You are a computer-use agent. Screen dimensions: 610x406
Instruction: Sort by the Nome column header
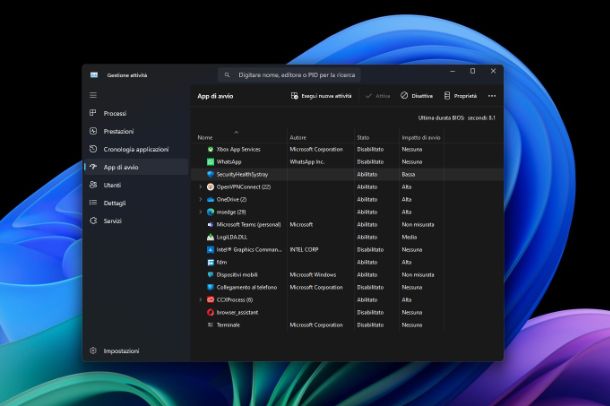(205, 137)
